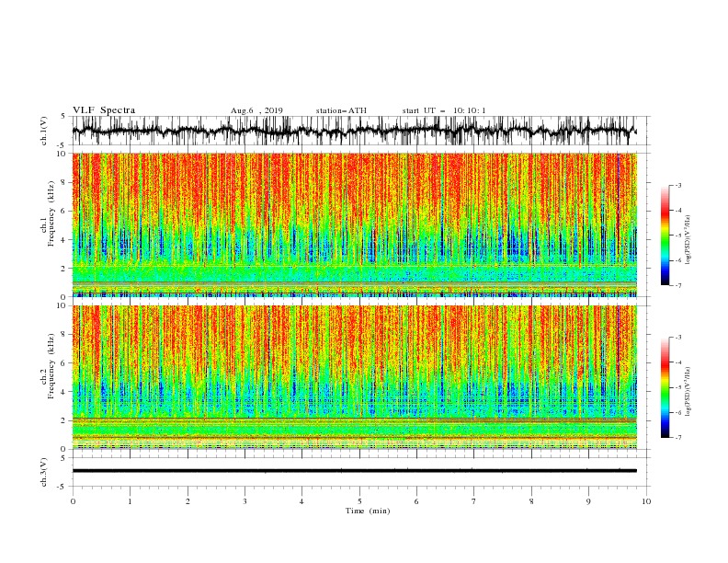Click the time axis tick label '3'
This screenshot has width=728, height=563.
coord(245,501)
